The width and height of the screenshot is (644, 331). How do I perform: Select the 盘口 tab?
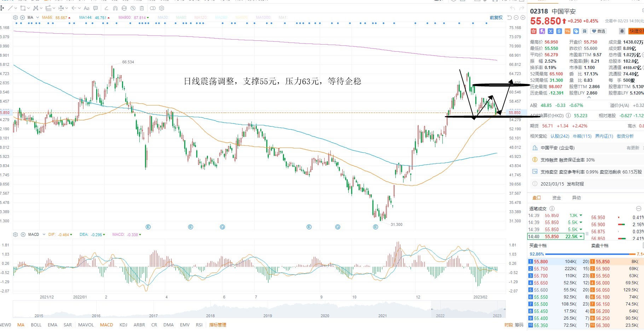pyautogui.click(x=537, y=198)
